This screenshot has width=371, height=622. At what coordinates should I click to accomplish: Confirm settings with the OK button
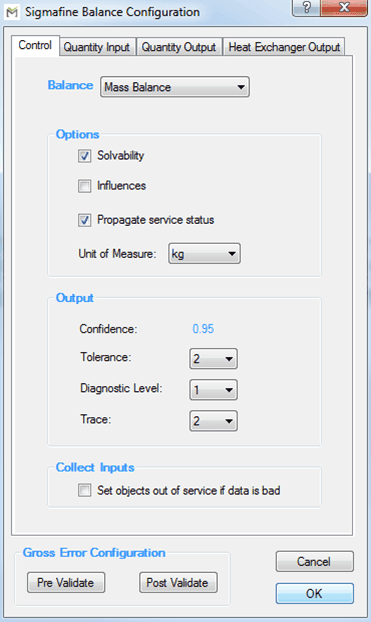[314, 593]
